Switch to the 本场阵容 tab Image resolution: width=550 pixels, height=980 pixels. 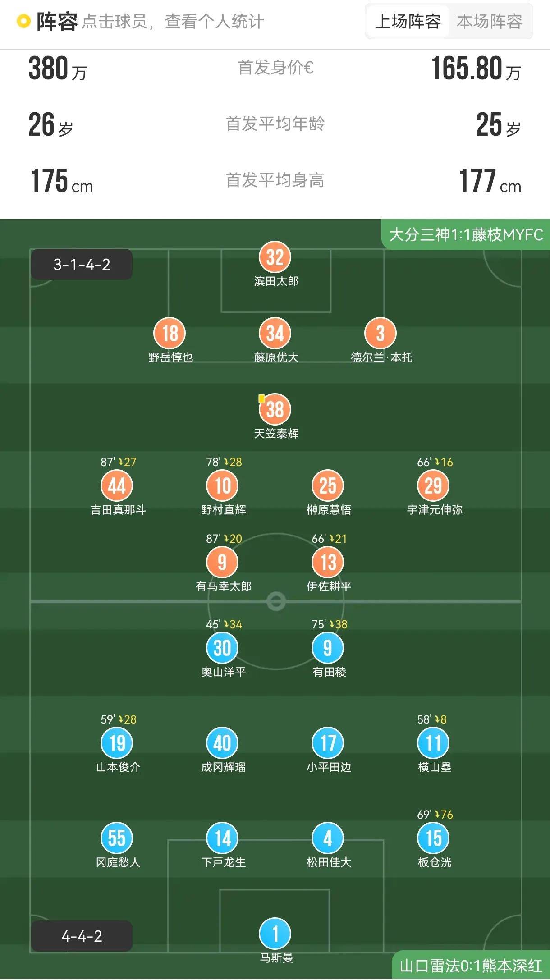(x=489, y=21)
